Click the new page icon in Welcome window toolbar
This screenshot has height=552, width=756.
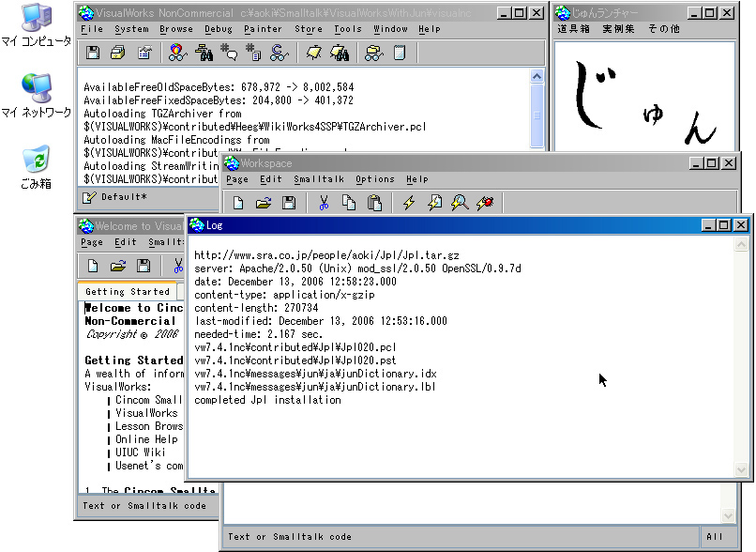click(93, 266)
